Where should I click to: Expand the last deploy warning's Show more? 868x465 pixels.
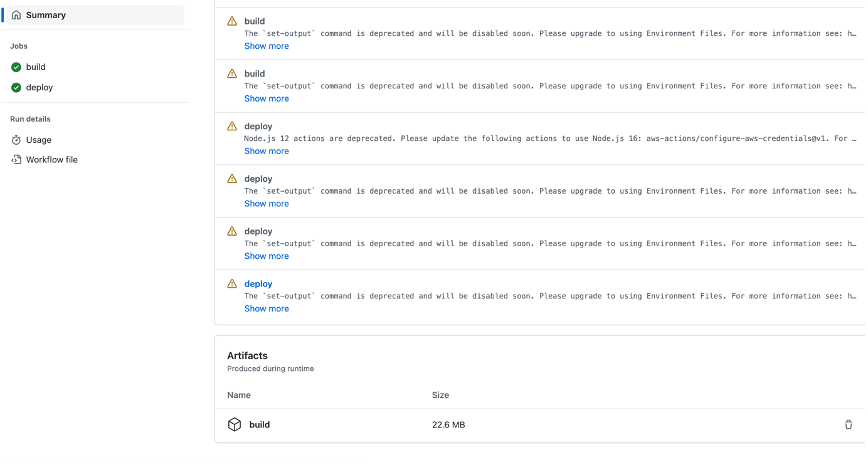point(267,308)
